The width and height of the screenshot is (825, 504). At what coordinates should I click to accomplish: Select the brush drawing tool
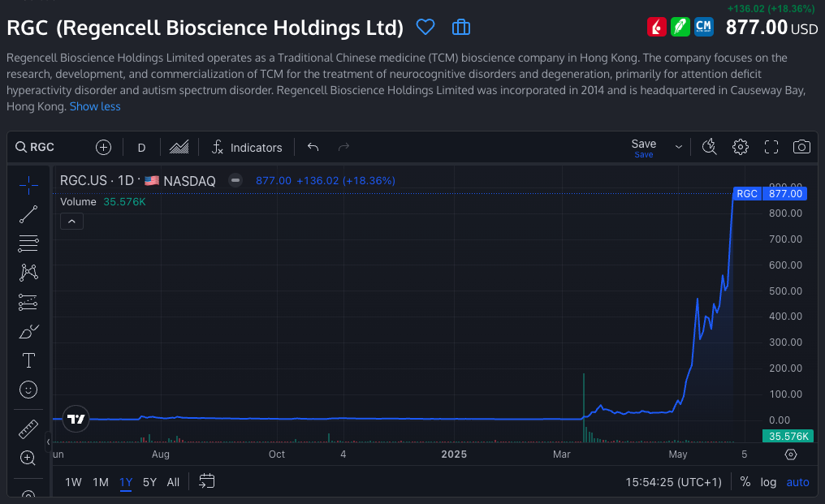tap(28, 331)
